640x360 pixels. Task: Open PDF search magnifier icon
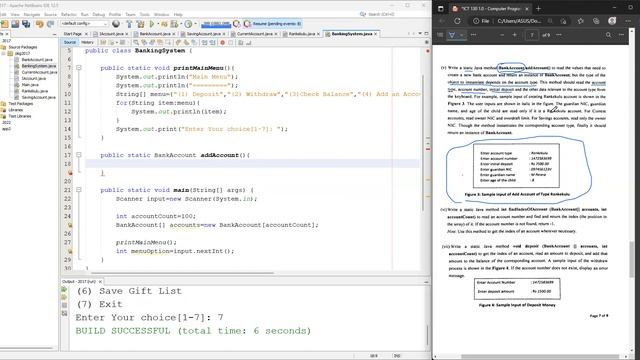point(608,35)
